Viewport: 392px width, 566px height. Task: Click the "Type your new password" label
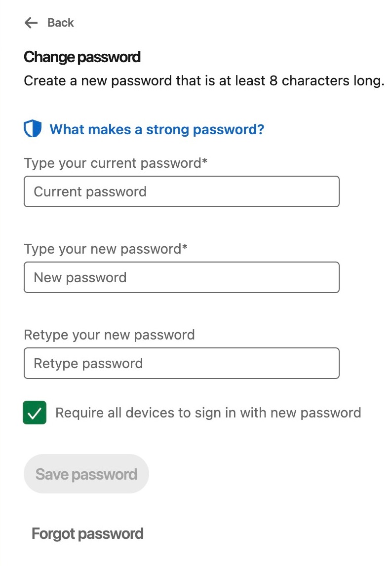pos(102,249)
